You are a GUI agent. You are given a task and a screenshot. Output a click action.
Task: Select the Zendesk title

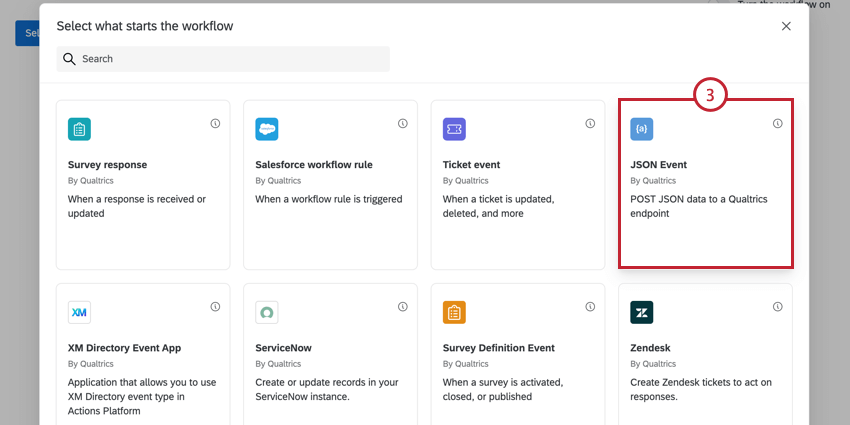point(651,348)
